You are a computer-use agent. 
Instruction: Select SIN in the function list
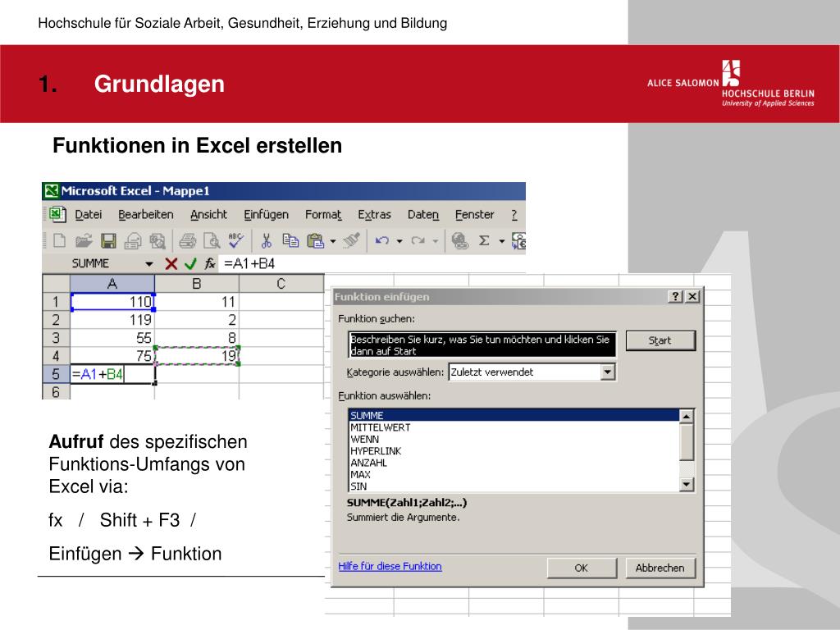pyautogui.click(x=514, y=486)
